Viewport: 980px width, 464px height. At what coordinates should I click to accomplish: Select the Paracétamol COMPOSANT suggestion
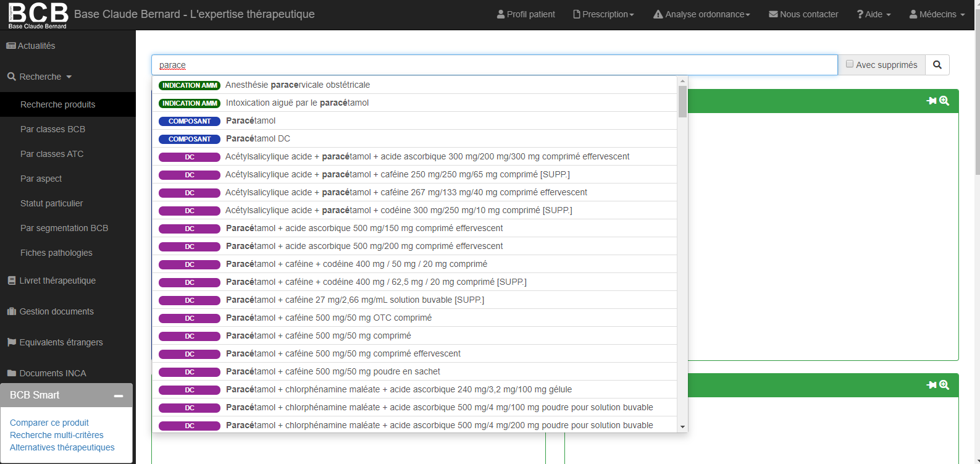pyautogui.click(x=251, y=120)
